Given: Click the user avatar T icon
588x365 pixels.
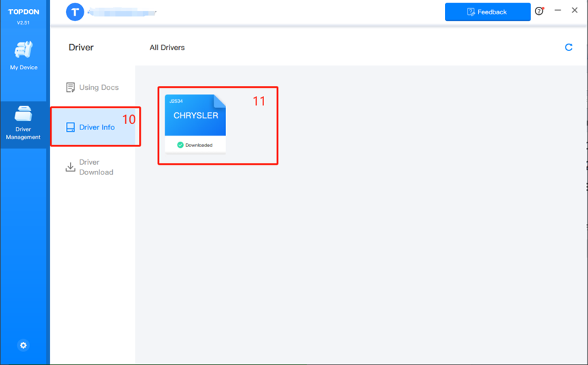Looking at the screenshot, I should 75,12.
